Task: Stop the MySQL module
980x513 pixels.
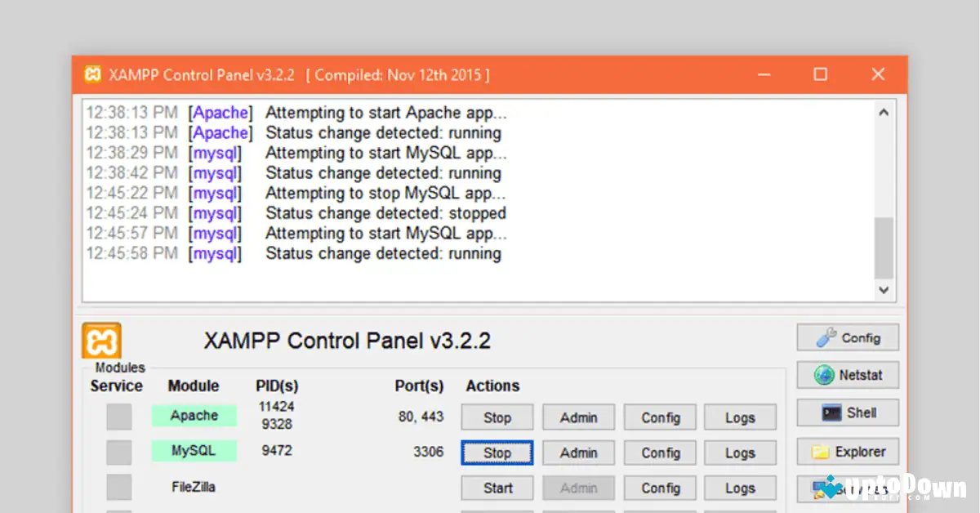Action: 497,453
